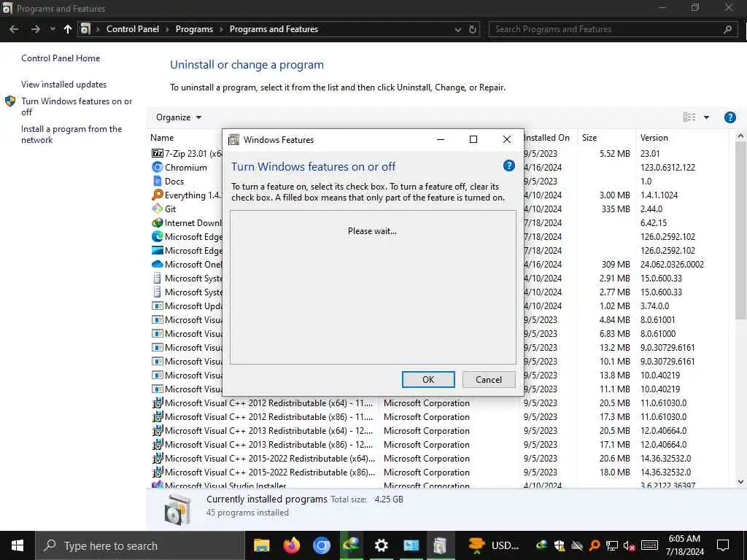This screenshot has height=560, width=747.
Task: Click the muted volume tray icon
Action: click(x=629, y=545)
